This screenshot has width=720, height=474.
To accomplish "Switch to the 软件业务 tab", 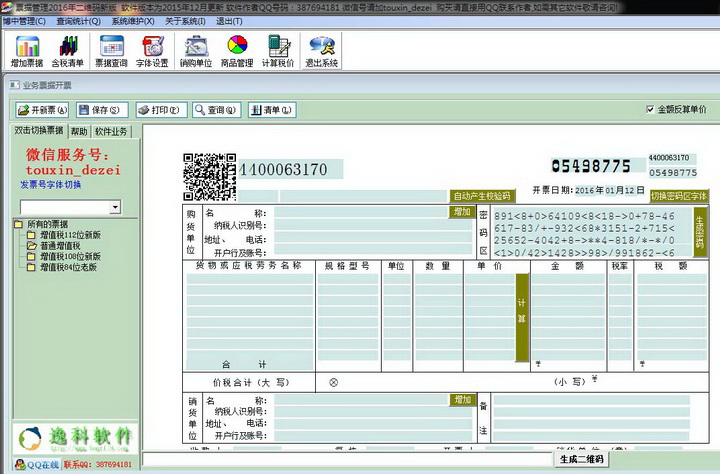I will point(111,131).
